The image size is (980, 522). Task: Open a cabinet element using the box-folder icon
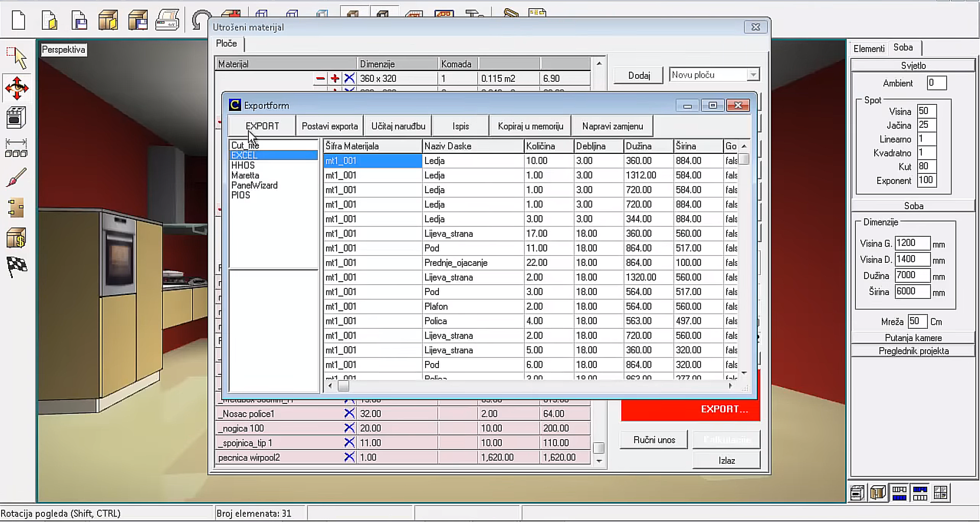point(108,20)
